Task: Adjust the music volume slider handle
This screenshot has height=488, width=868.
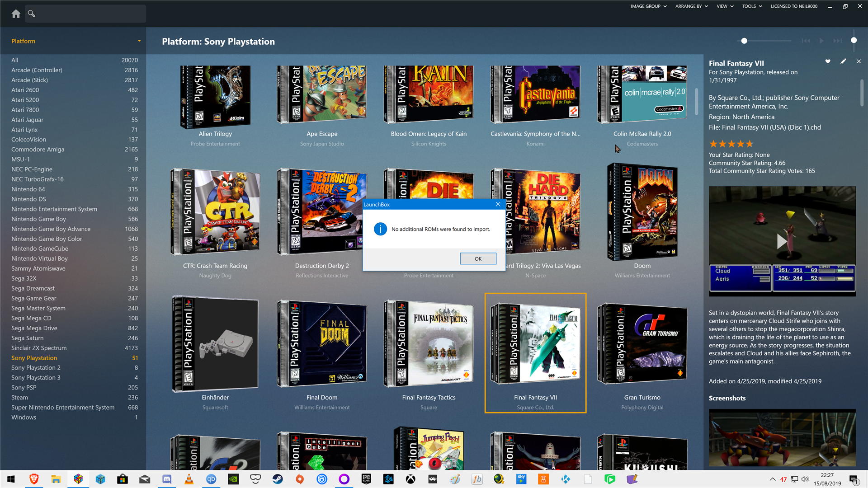Action: [854, 40]
